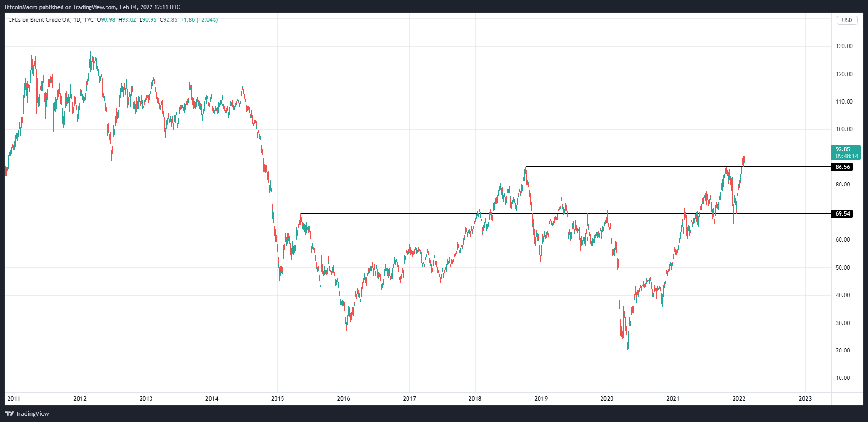Click the 100.00 price axis label
Screen dimensions: 868x422
[x=844, y=129]
